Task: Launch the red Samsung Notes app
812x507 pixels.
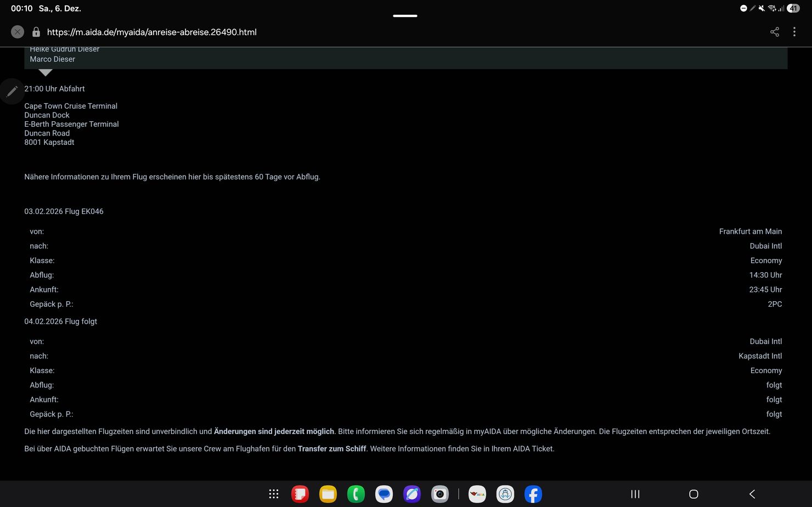Action: click(300, 494)
